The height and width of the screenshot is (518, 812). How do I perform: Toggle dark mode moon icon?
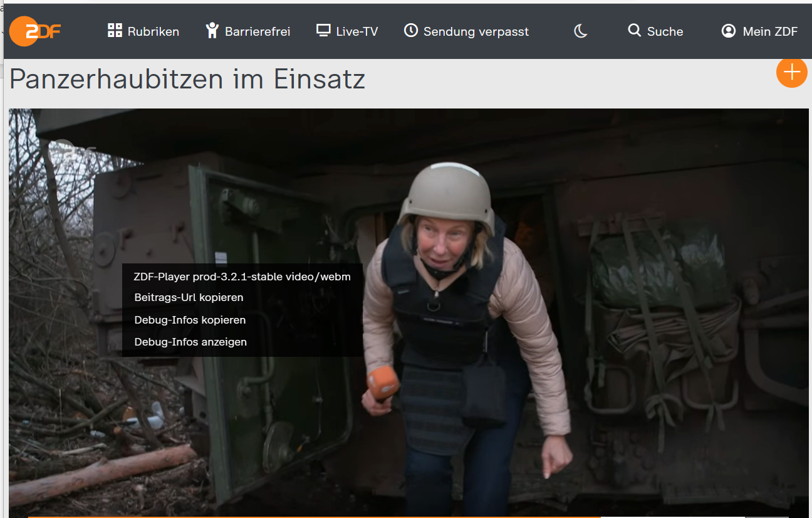(x=581, y=31)
